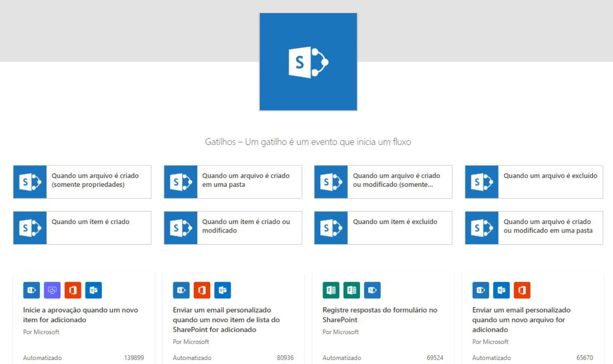The height and width of the screenshot is (364, 613).
Task: Click 'Automatizado' label next to 80936
Action: pyautogui.click(x=192, y=358)
